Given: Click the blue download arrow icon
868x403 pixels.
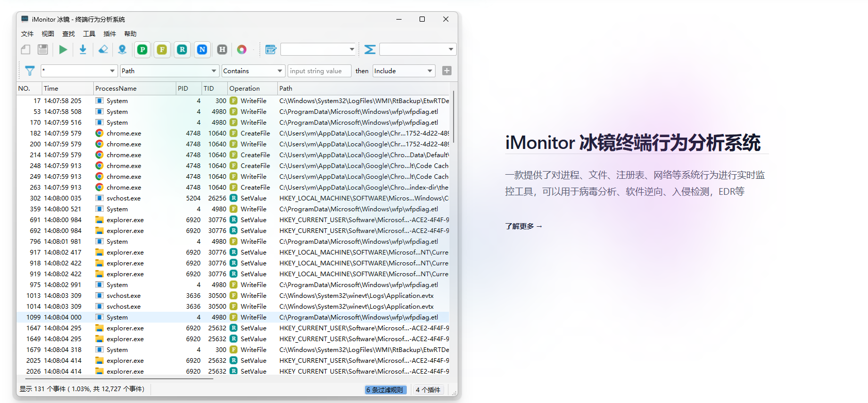Looking at the screenshot, I should 82,49.
